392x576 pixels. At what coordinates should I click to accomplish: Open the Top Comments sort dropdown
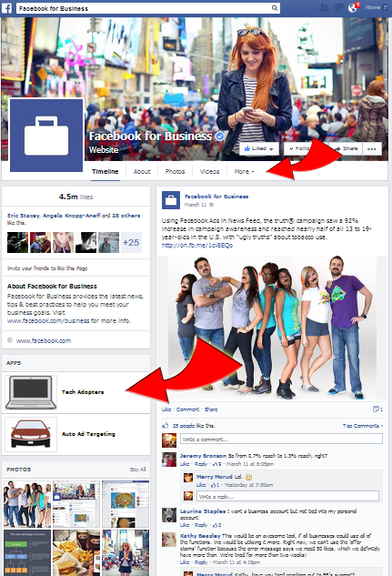363,426
